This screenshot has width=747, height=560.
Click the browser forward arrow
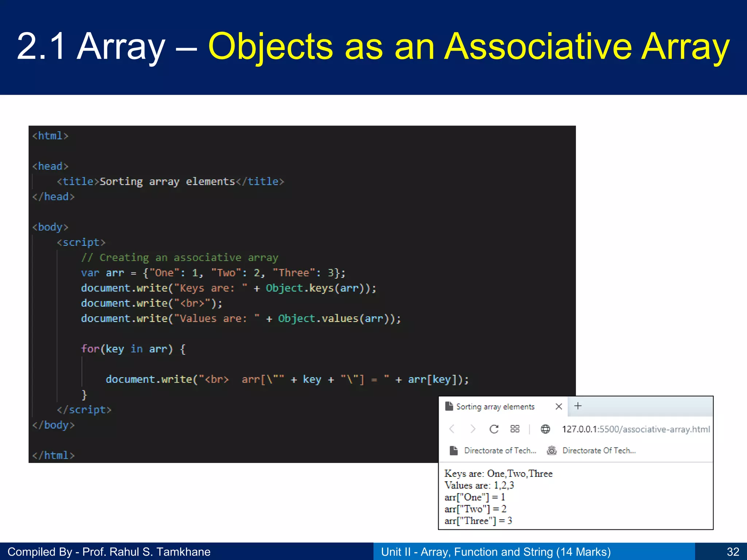point(473,429)
